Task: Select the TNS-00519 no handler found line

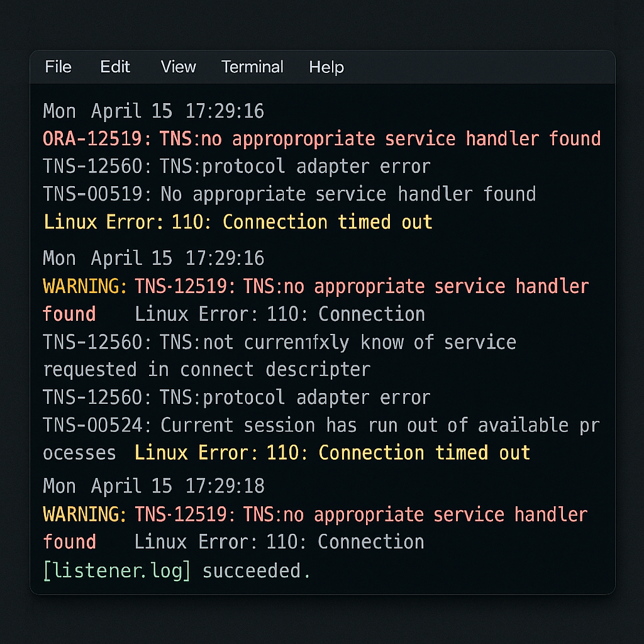Action: pyautogui.click(x=289, y=194)
